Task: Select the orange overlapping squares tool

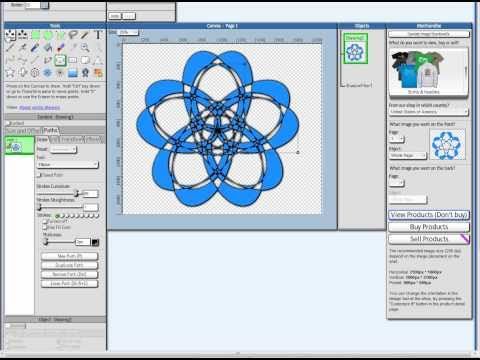Action: (98, 73)
